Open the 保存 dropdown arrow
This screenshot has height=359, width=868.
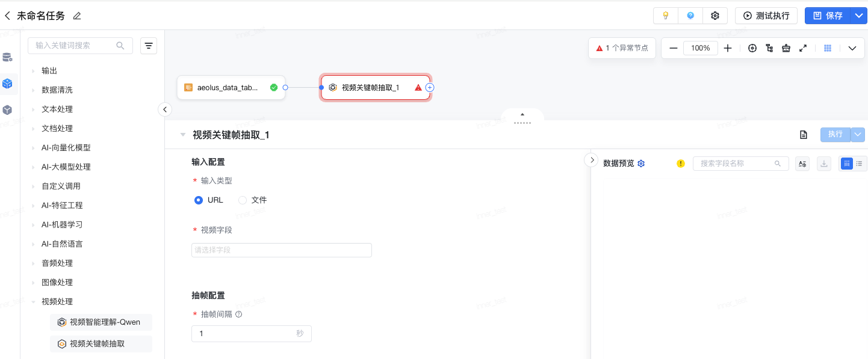point(858,16)
